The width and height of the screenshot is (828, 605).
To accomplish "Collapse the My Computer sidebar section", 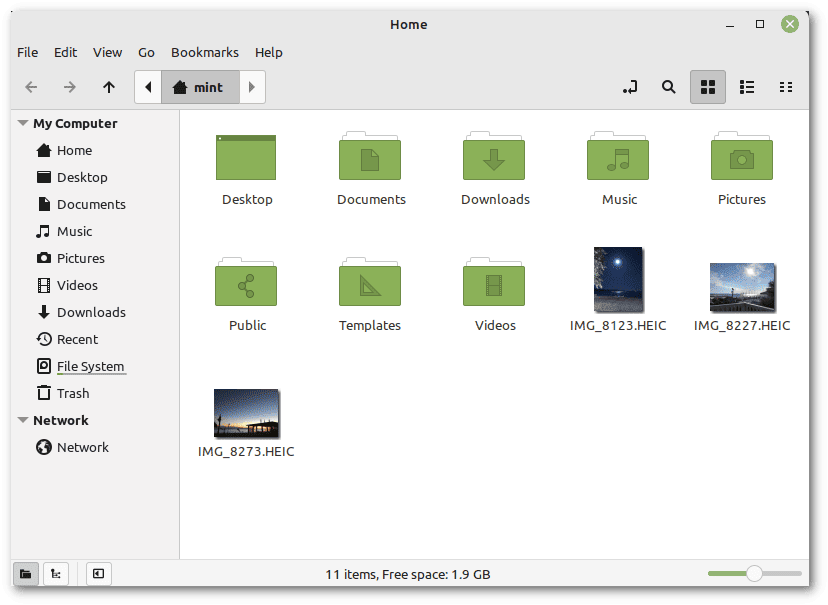I will (23, 123).
